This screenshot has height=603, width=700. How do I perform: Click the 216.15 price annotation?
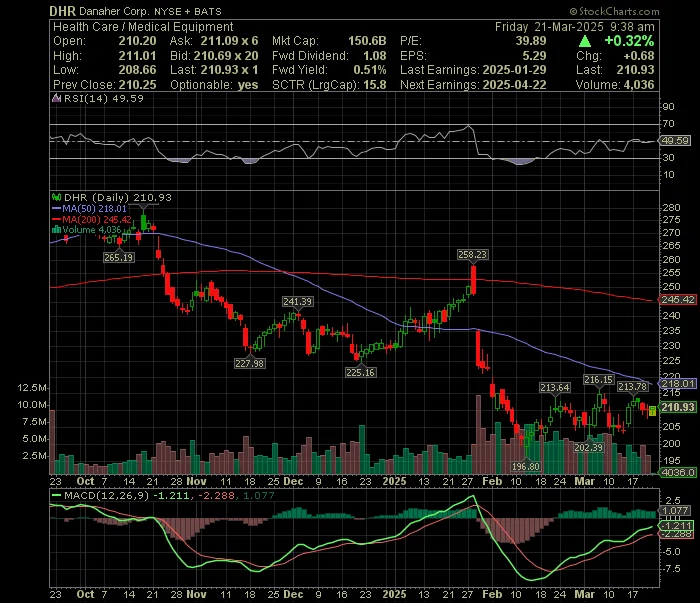(x=599, y=379)
